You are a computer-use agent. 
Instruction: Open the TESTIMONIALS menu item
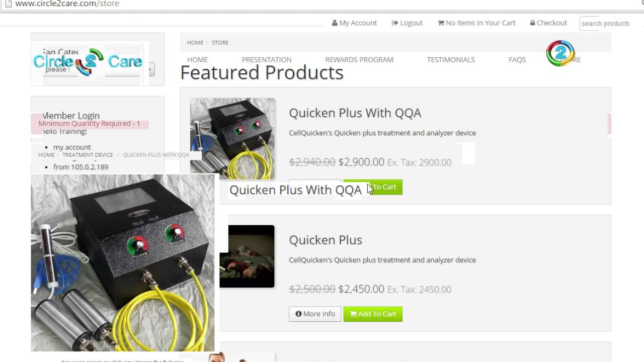(451, 59)
